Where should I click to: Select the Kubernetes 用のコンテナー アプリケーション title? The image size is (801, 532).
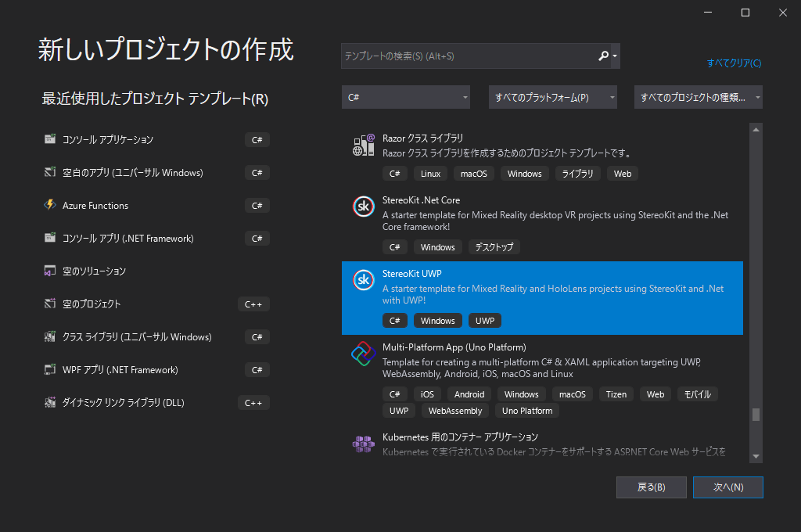[460, 437]
